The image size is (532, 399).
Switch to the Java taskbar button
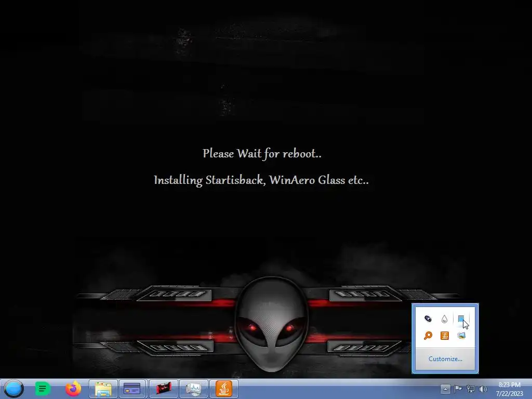click(224, 389)
